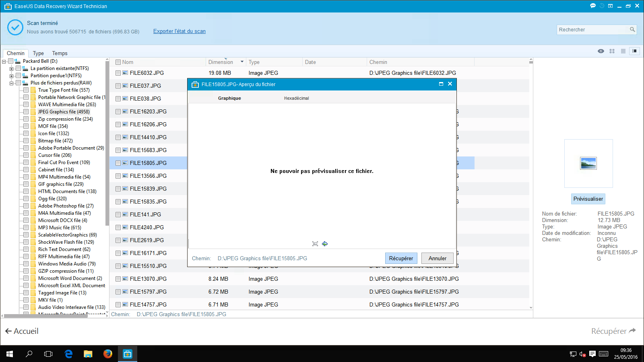Click in the Rechercher search field
This screenshot has width=644, height=362.
coord(592,30)
